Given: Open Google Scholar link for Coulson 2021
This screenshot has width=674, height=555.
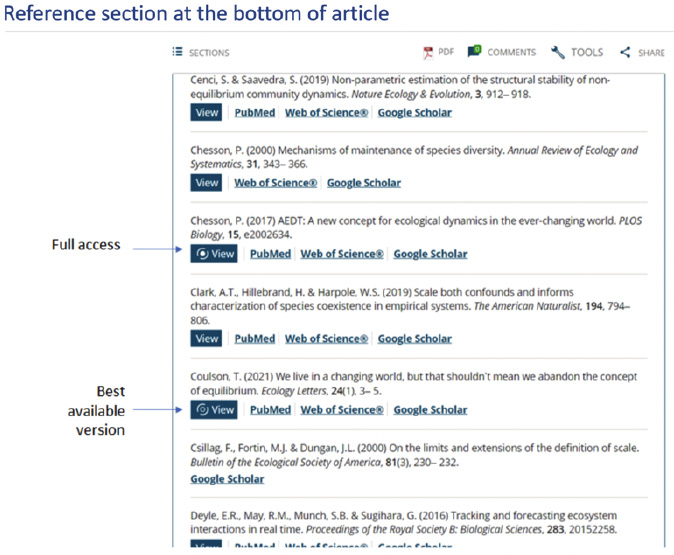Looking at the screenshot, I should 430,410.
